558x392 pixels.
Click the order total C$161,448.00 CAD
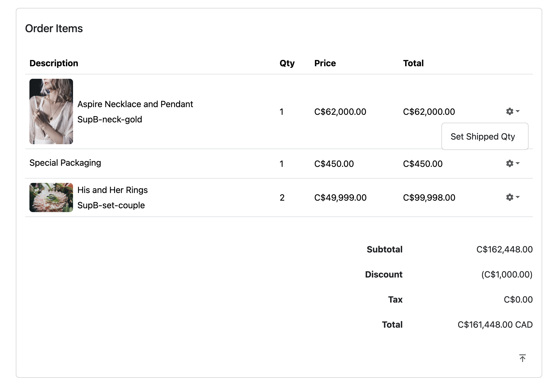[495, 325]
